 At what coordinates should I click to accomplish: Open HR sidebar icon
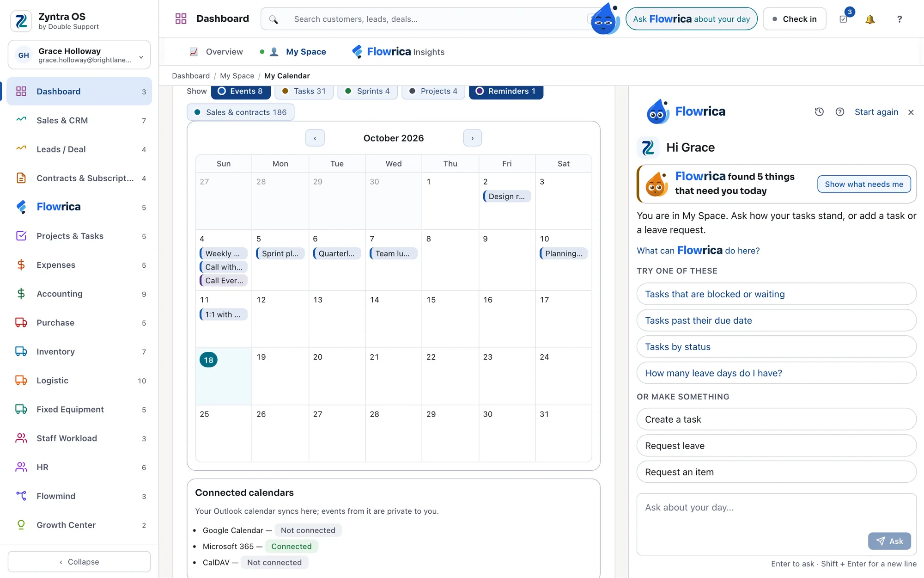coord(21,467)
